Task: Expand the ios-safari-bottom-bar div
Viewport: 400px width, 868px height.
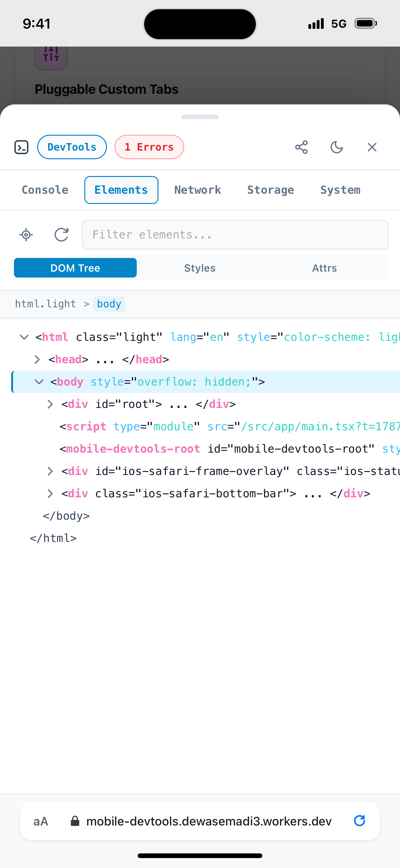Action: (x=50, y=494)
